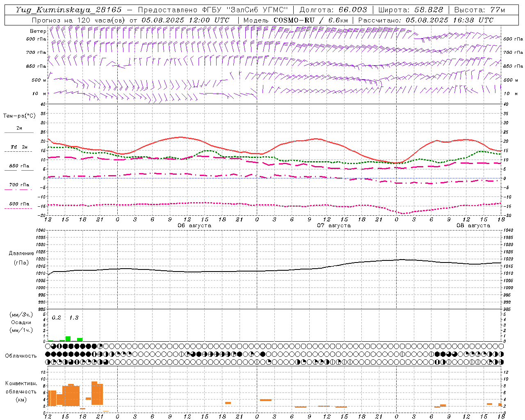Click the 07 августа date label

click(x=334, y=225)
